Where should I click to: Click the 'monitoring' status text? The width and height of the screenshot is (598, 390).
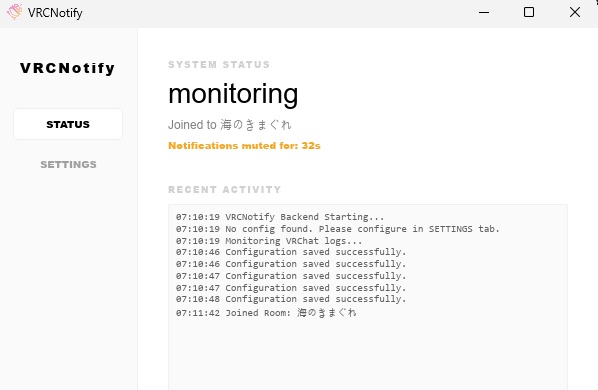(x=233, y=94)
